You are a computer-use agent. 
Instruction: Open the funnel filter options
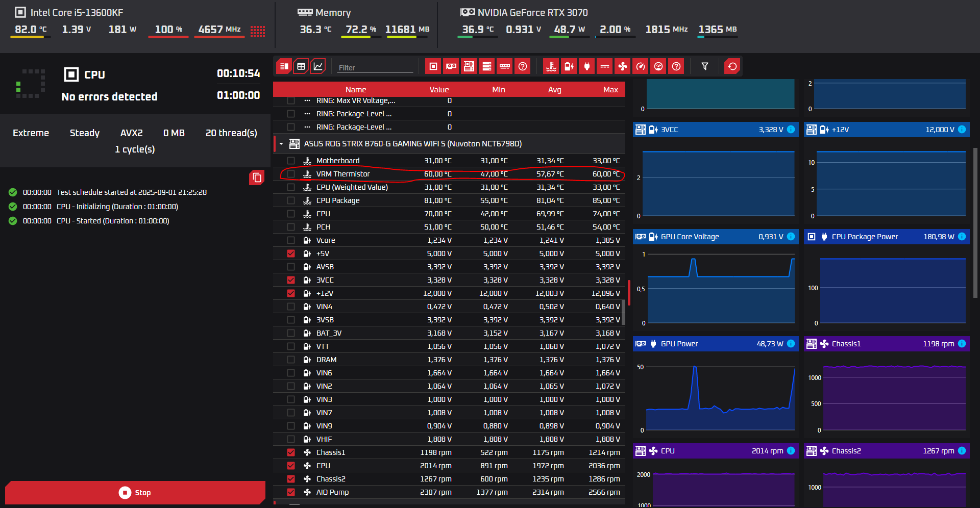tap(705, 66)
